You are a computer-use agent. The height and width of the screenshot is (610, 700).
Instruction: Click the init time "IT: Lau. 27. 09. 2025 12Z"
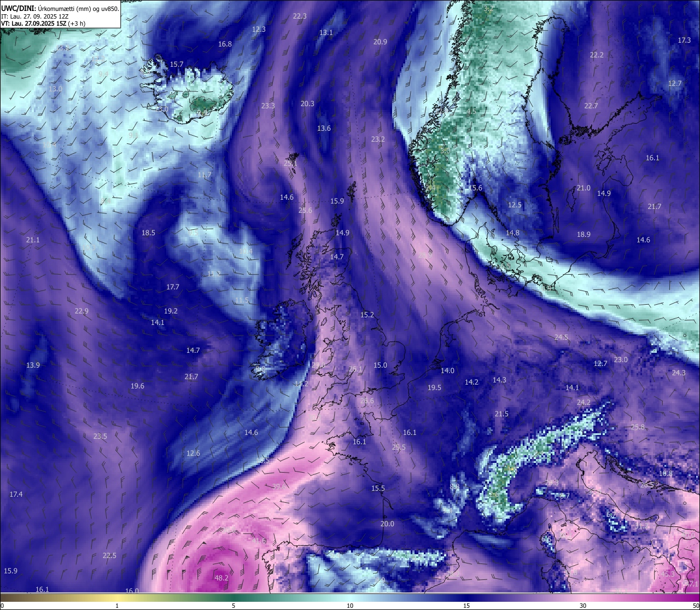[35, 16]
